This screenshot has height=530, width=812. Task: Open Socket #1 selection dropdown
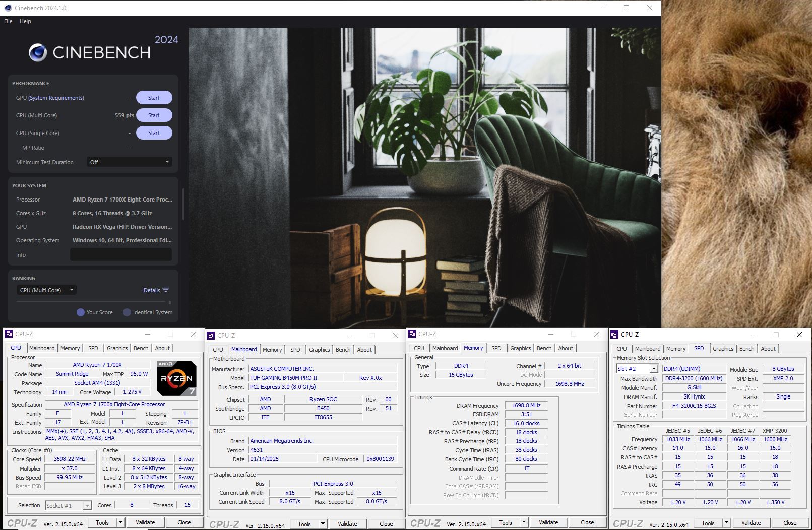tap(68, 505)
